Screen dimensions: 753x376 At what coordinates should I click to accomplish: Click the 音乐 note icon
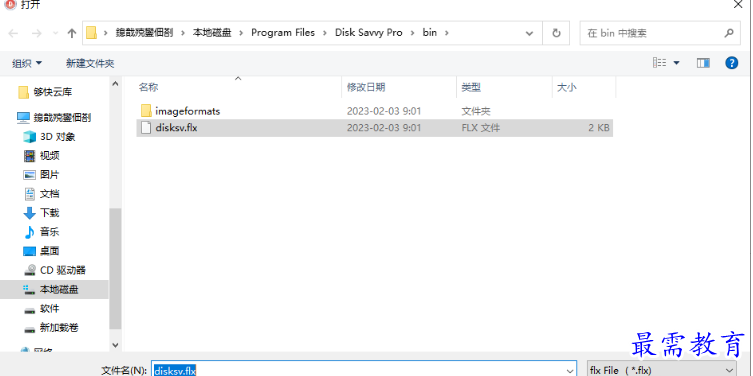click(x=30, y=232)
